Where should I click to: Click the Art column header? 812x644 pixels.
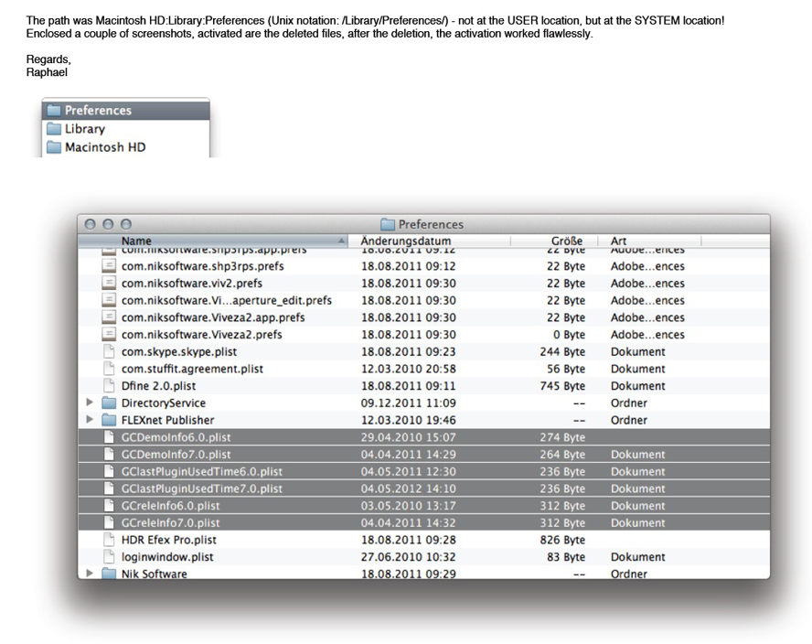pyautogui.click(x=619, y=241)
